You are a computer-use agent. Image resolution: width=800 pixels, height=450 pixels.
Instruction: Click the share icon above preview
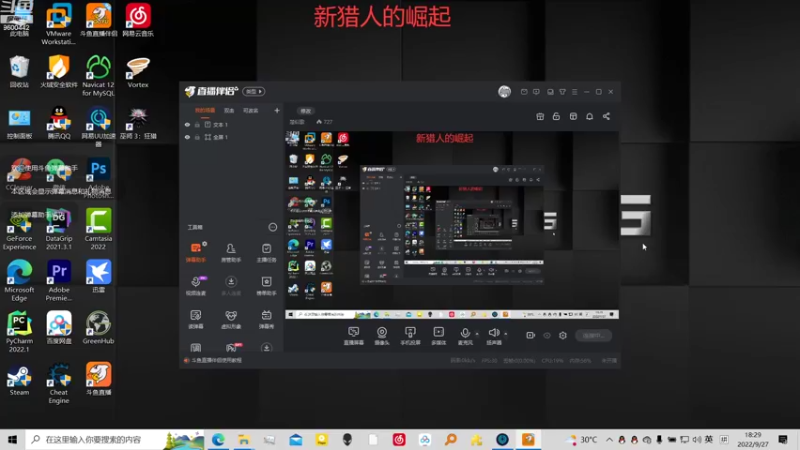tap(606, 116)
